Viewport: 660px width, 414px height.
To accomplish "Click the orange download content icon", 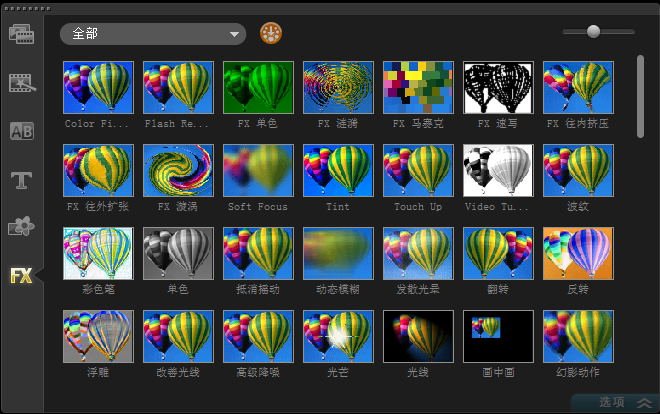I will pyautogui.click(x=270, y=34).
